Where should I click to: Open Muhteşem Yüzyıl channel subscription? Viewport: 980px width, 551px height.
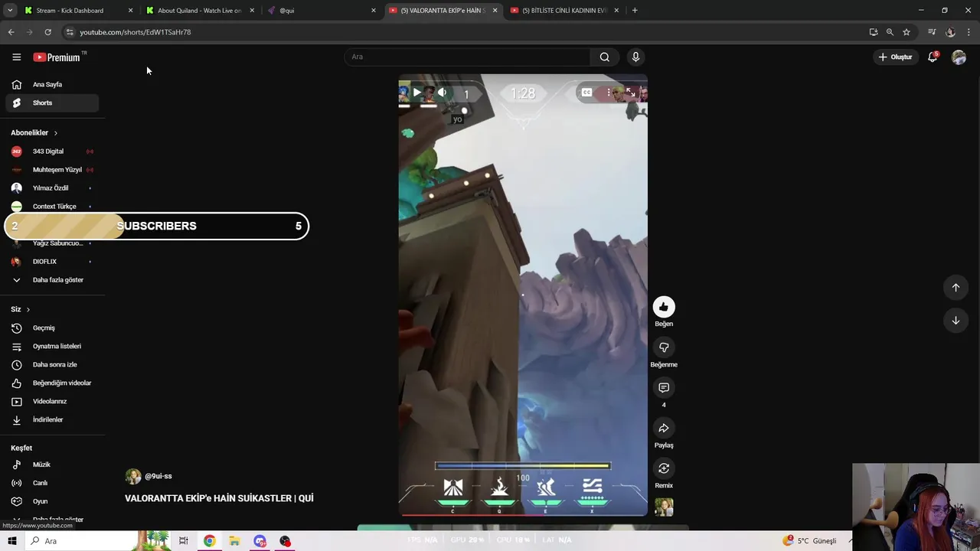coord(52,170)
